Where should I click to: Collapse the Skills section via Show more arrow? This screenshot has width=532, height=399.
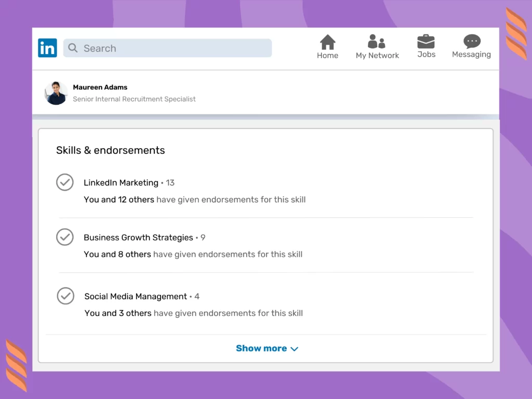(295, 349)
